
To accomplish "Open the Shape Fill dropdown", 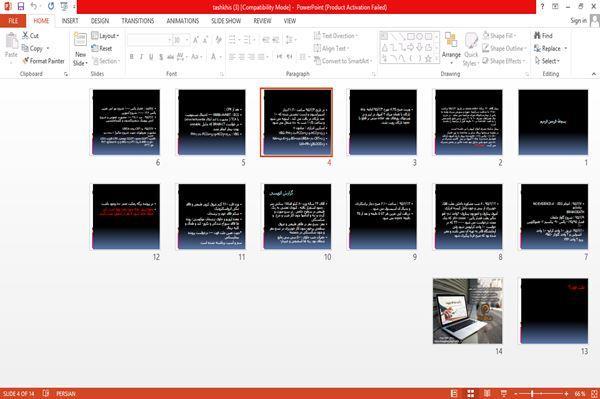I will (499, 36).
